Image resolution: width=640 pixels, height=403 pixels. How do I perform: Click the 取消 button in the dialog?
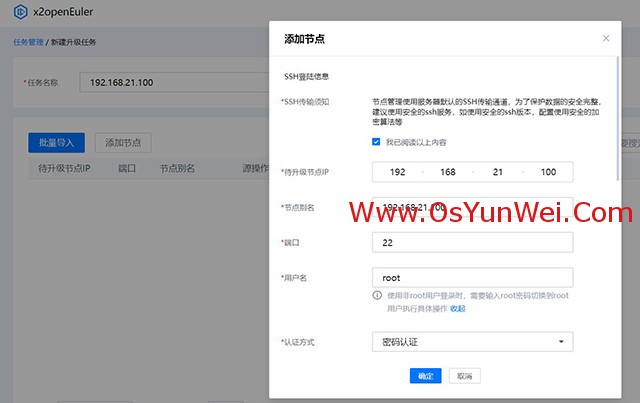(x=464, y=376)
